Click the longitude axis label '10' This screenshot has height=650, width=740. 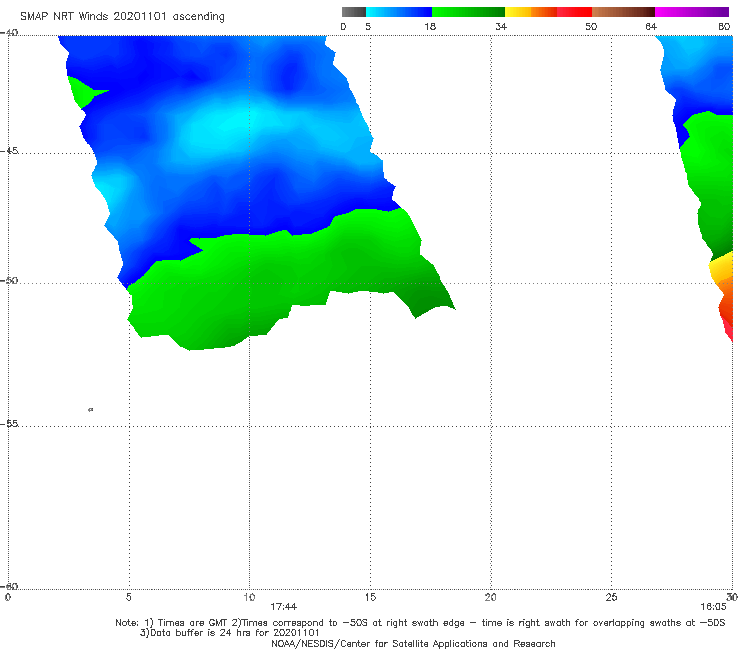coord(249,597)
